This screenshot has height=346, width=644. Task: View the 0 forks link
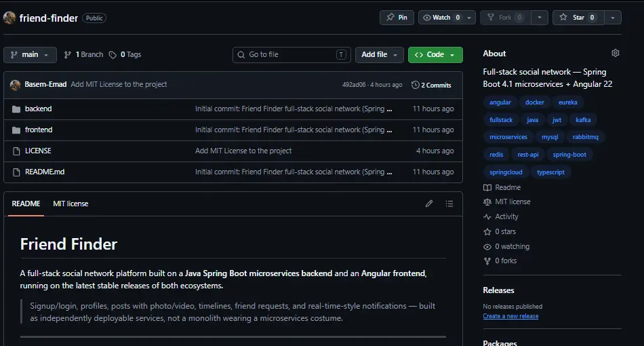coord(500,261)
